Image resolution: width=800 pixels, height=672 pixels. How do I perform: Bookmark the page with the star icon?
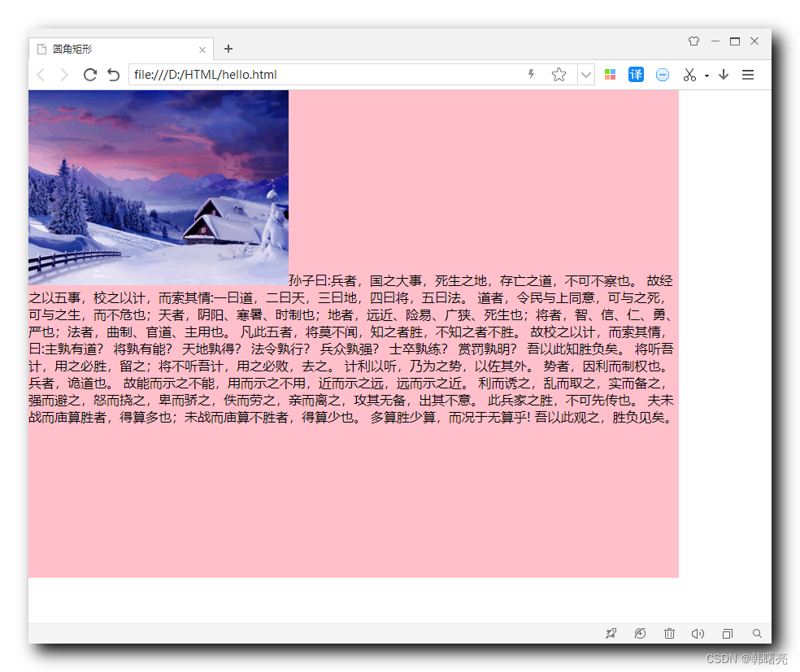(x=559, y=75)
